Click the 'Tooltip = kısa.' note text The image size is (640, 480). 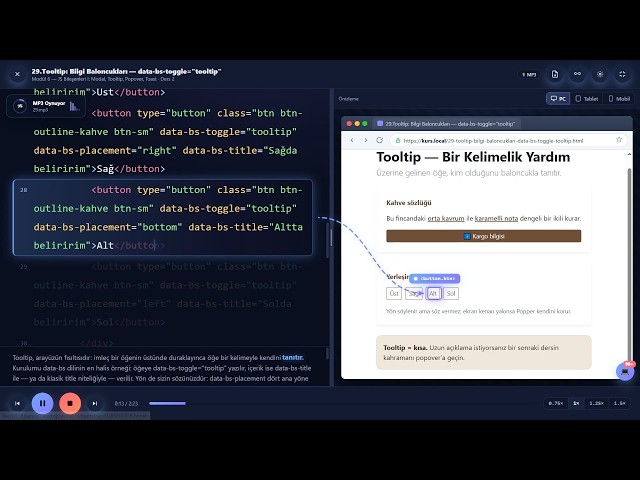(405, 348)
